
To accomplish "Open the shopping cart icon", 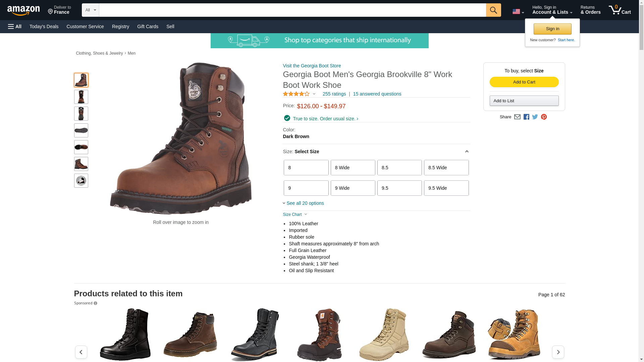I will [620, 10].
